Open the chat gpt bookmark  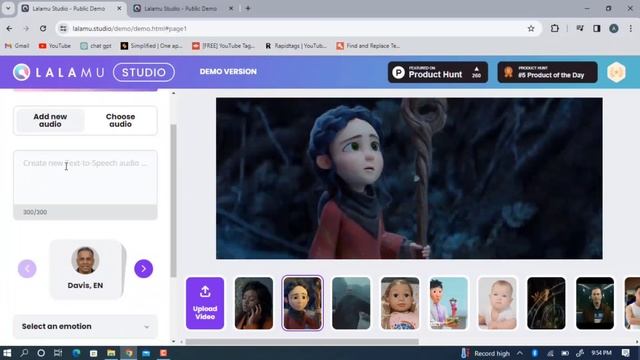96,46
